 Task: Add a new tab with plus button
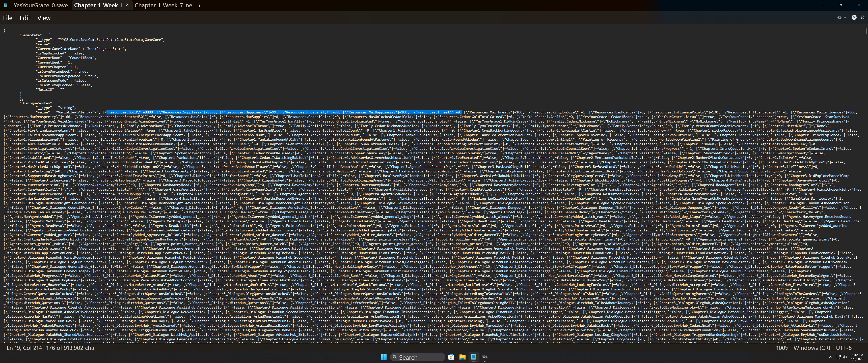pyautogui.click(x=199, y=5)
